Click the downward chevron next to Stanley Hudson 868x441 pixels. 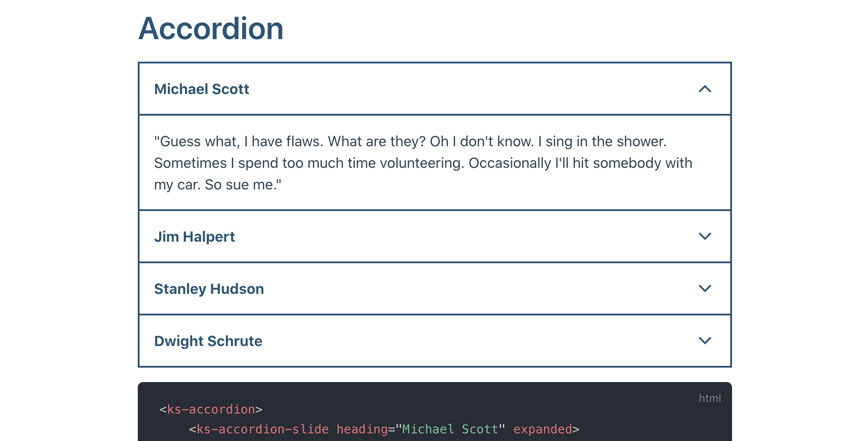point(705,288)
